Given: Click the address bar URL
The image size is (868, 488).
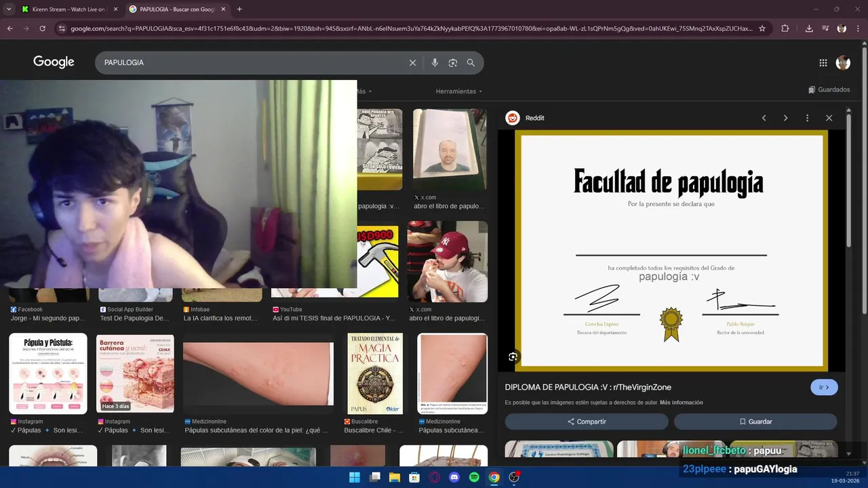Looking at the screenshot, I should 411,28.
